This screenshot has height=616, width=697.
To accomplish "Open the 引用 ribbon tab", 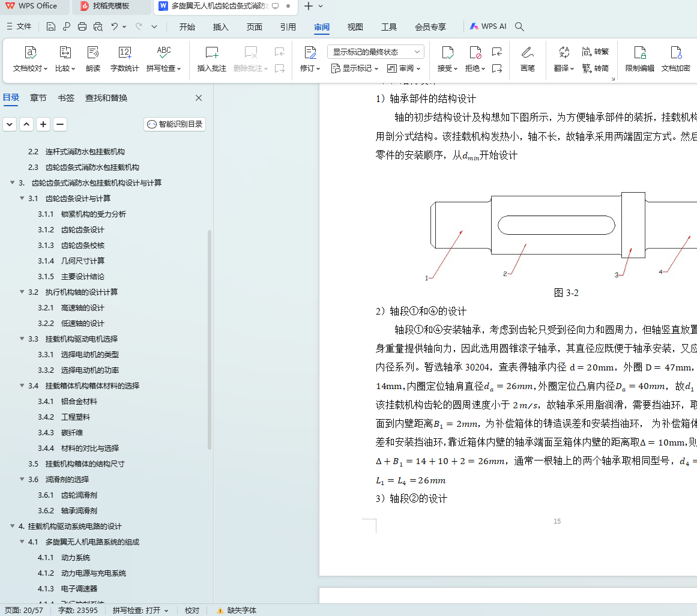I will (x=288, y=27).
